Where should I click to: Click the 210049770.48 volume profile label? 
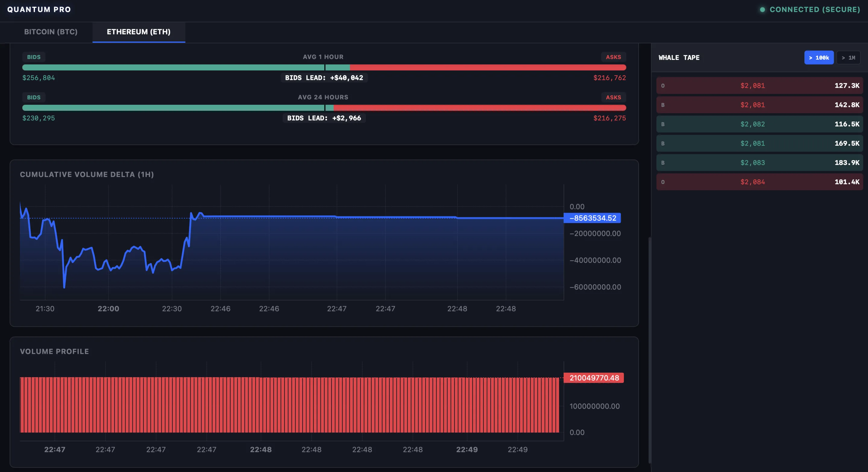(x=593, y=378)
